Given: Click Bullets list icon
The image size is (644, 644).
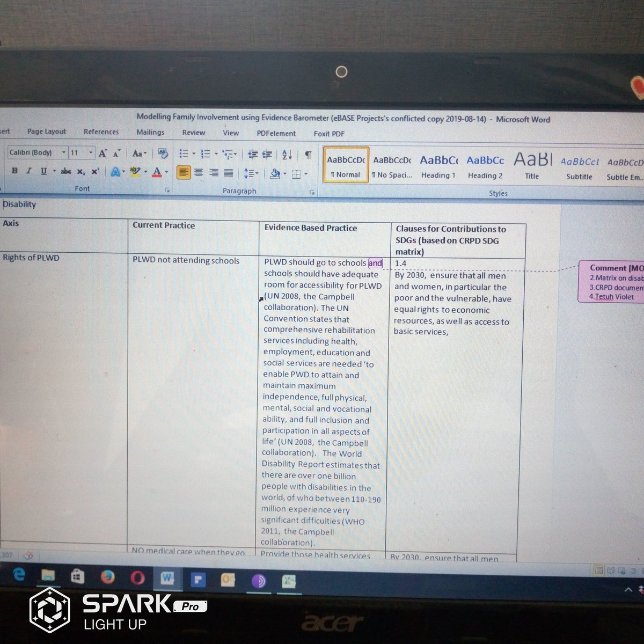Looking at the screenshot, I should coord(184,154).
